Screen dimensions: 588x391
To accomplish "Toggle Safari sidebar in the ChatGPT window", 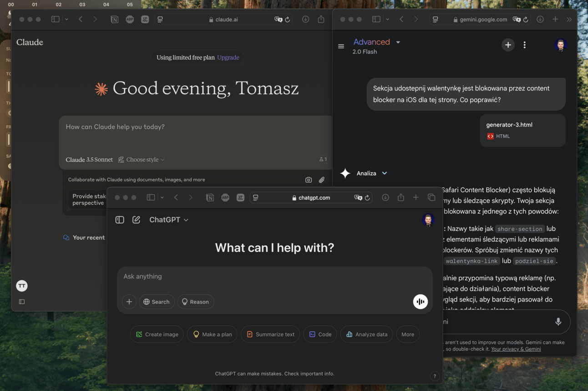I will 151,197.
